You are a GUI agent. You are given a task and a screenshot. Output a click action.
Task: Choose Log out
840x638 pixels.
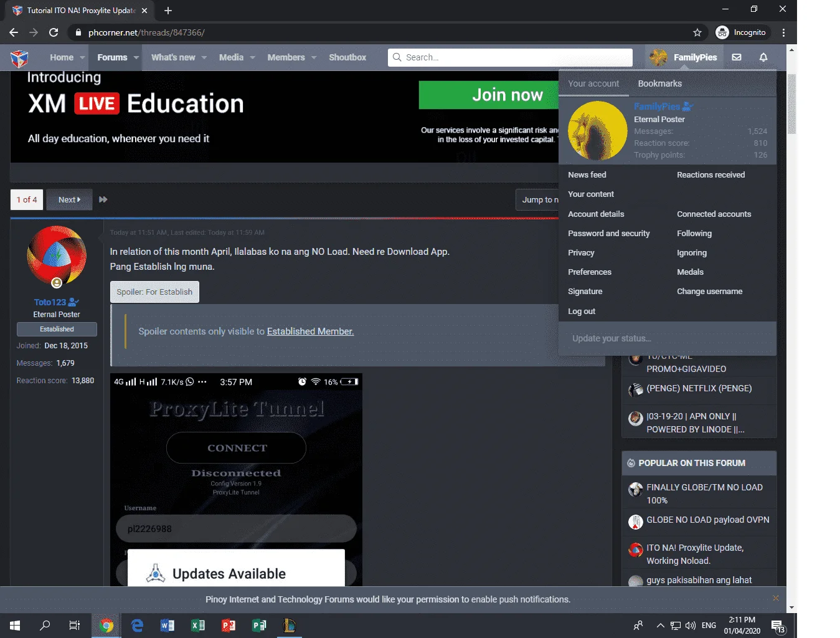point(582,312)
